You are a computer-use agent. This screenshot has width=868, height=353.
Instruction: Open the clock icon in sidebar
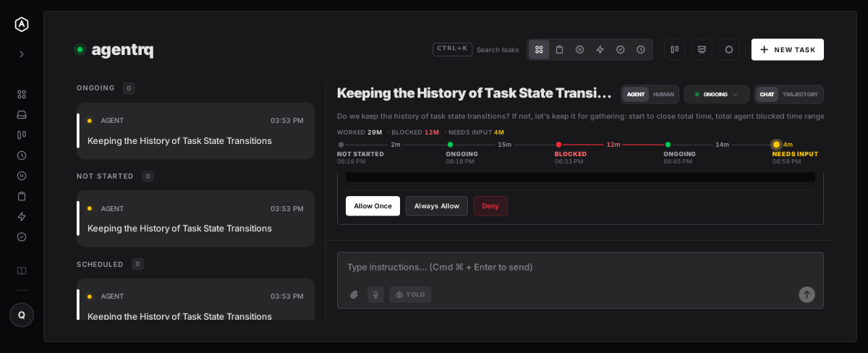(22, 155)
